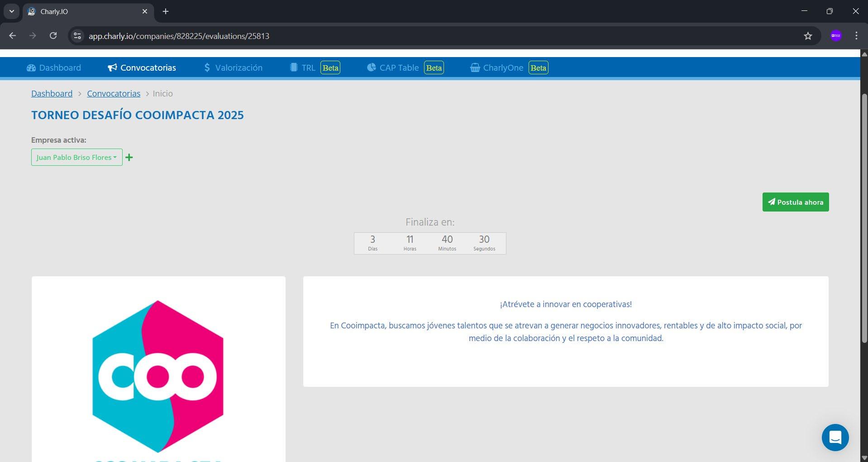Click the scrollbar up arrow
868x462 pixels.
[x=864, y=53]
